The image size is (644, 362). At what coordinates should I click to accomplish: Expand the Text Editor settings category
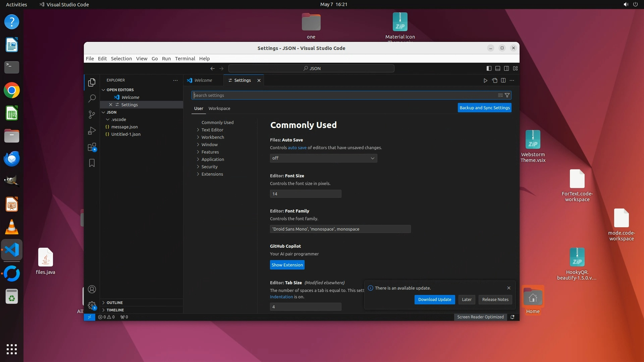coord(212,130)
